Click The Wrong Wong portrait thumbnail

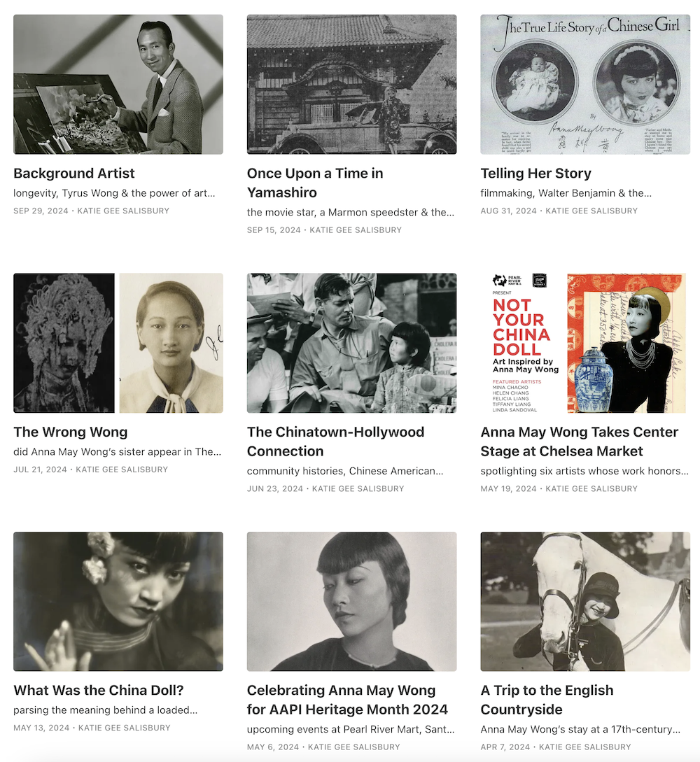(x=118, y=343)
